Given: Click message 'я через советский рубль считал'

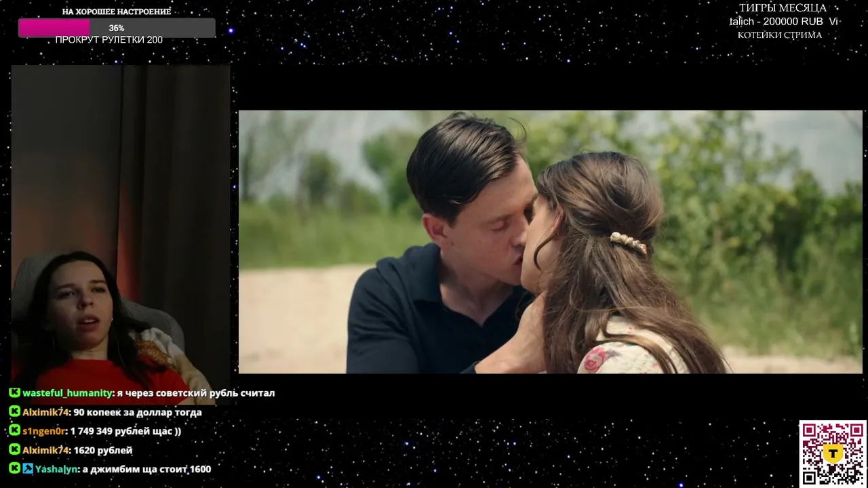Looking at the screenshot, I should pos(195,393).
